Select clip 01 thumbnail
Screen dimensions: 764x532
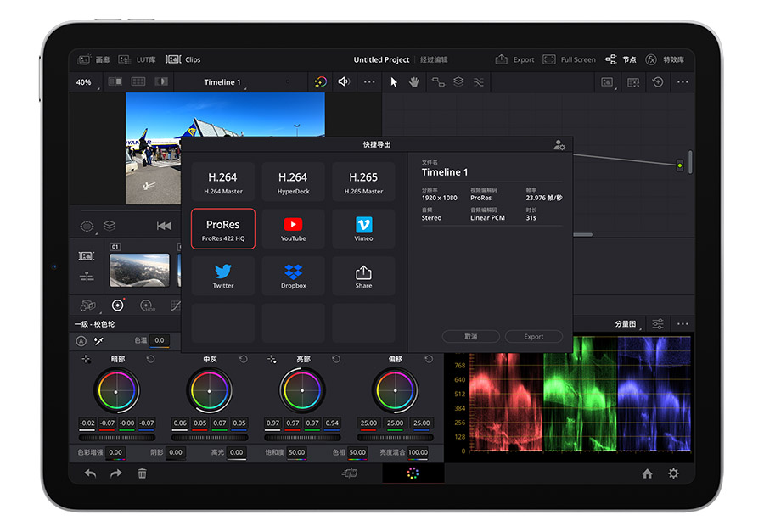140,270
